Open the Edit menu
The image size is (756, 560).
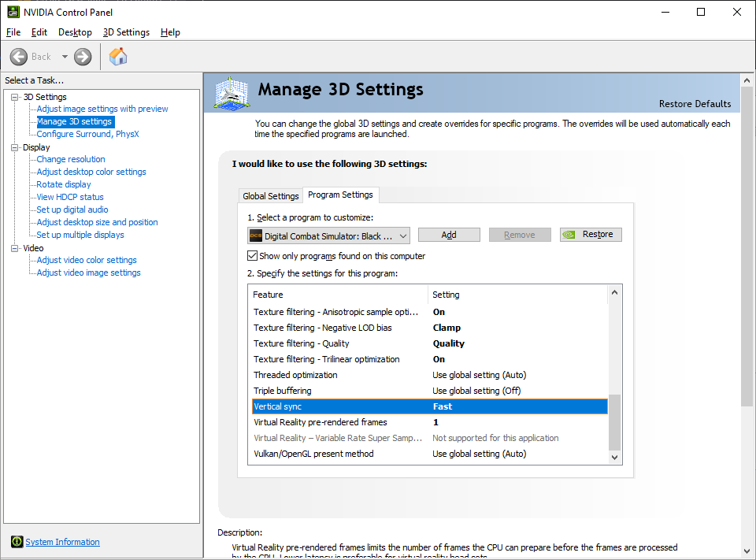(x=39, y=32)
